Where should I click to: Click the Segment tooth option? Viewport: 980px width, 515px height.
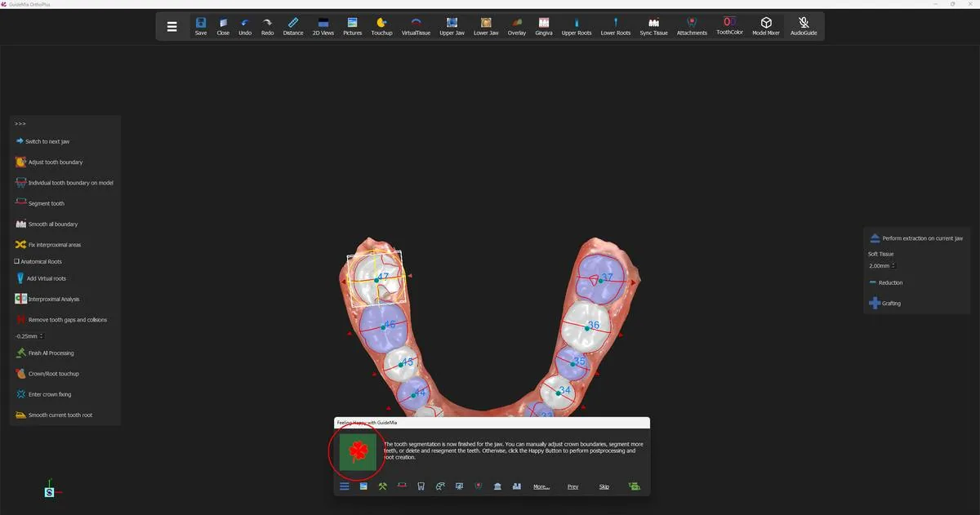(40, 203)
